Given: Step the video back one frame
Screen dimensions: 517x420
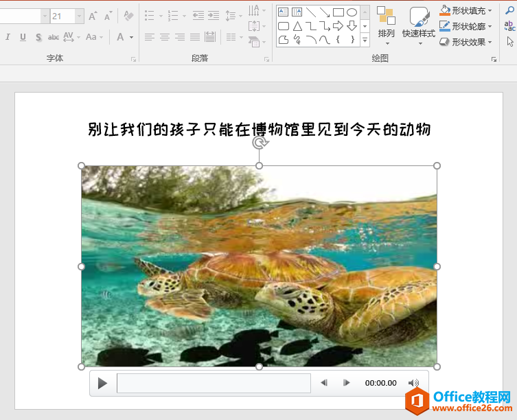Looking at the screenshot, I should click(x=325, y=383).
